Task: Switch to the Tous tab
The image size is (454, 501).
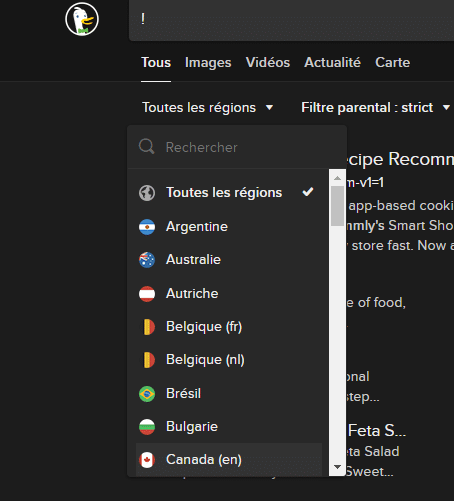Action: point(156,62)
